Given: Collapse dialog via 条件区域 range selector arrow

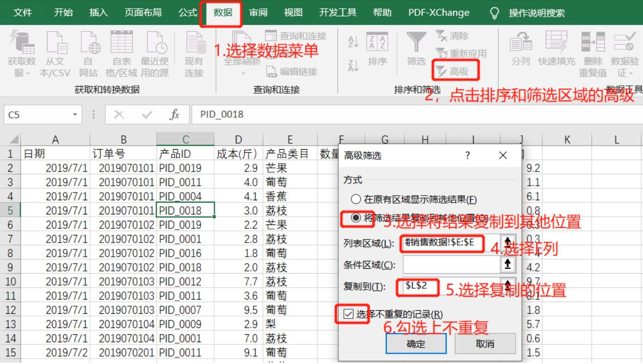Looking at the screenshot, I should [507, 264].
